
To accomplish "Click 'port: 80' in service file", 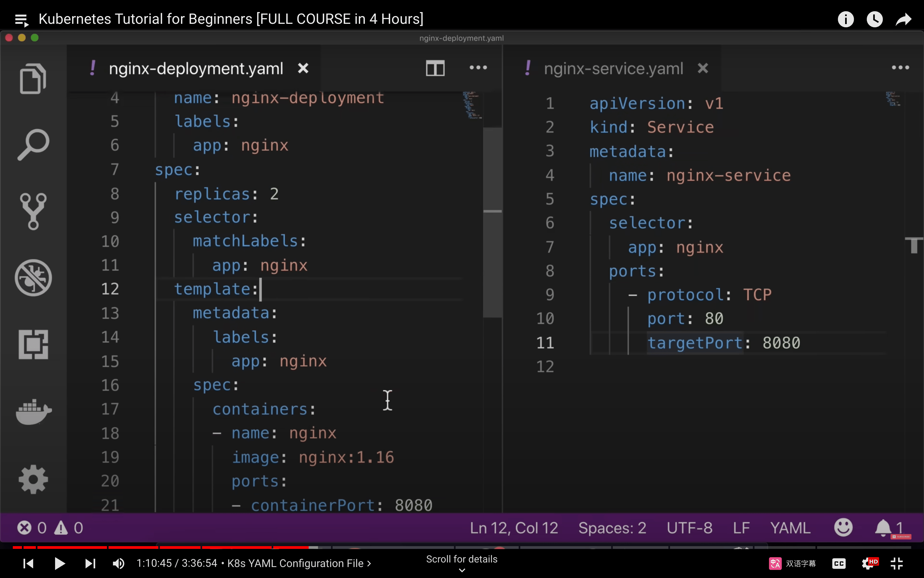I will tap(685, 318).
